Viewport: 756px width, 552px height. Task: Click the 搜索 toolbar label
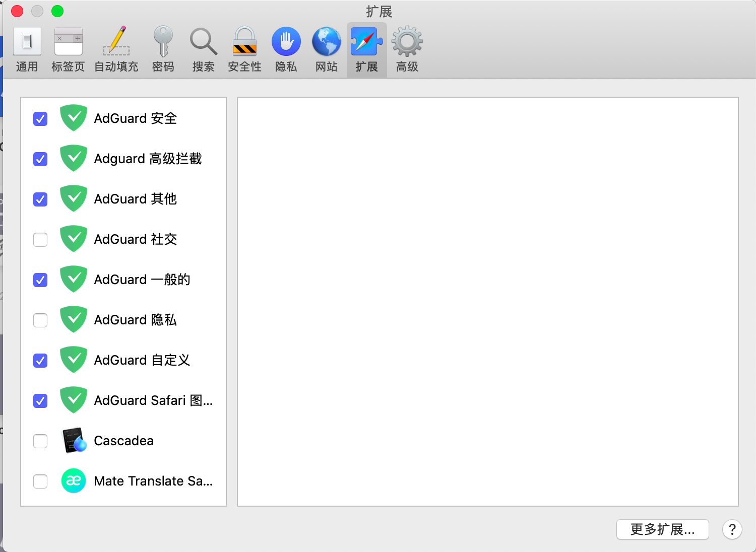coord(203,66)
